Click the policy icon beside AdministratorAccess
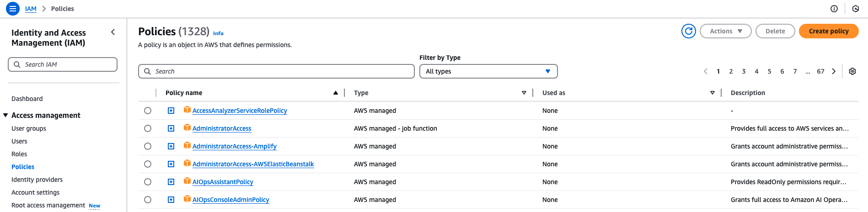Image resolution: width=868 pixels, height=212 pixels. tap(187, 127)
